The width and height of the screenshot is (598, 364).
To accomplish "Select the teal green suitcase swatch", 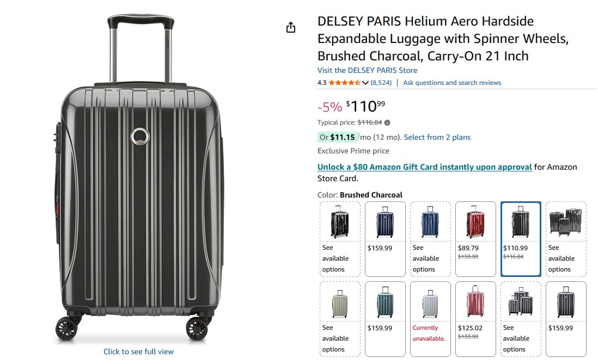I will 385,319.
